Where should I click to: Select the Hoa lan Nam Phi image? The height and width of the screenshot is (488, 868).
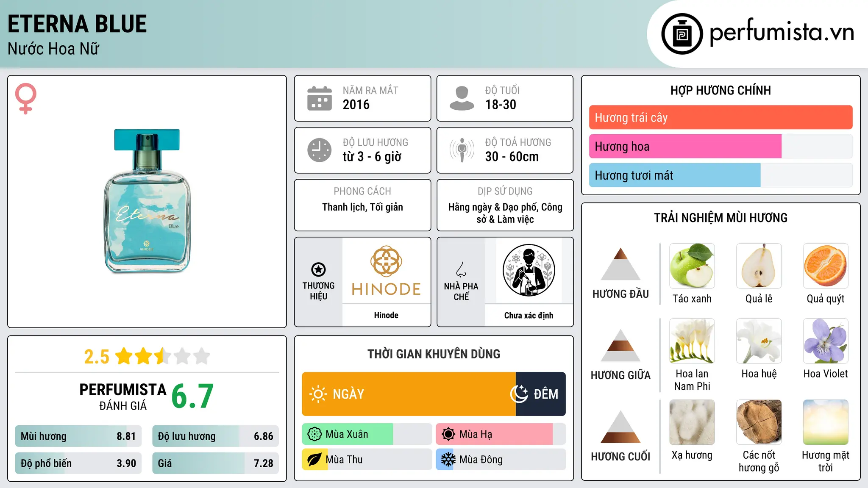tap(692, 341)
